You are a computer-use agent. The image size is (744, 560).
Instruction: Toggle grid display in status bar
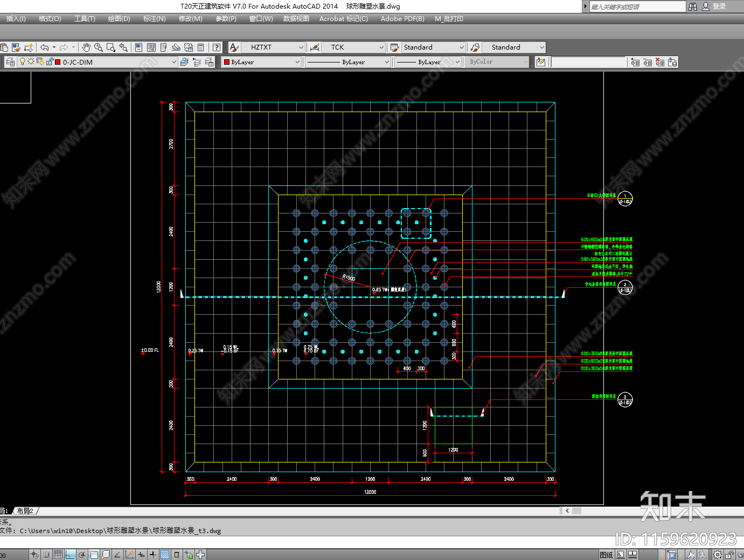(58, 555)
